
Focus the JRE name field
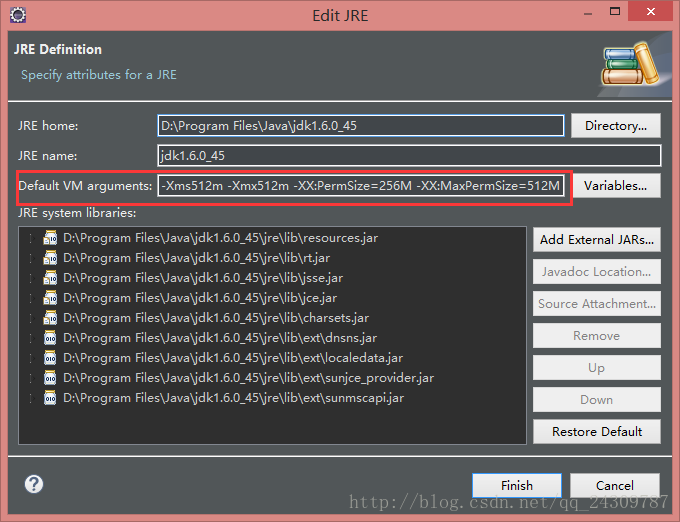(409, 156)
